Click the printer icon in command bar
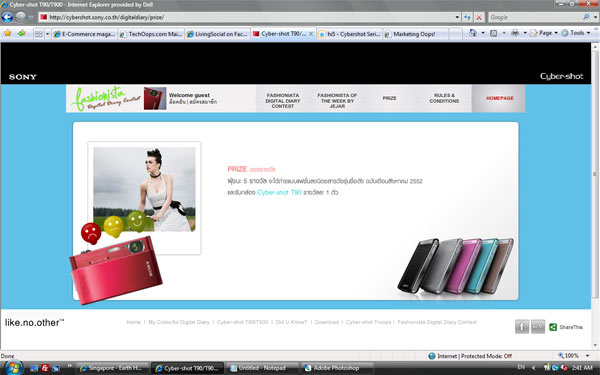The width and height of the screenshot is (600, 375). pyautogui.click(x=515, y=33)
